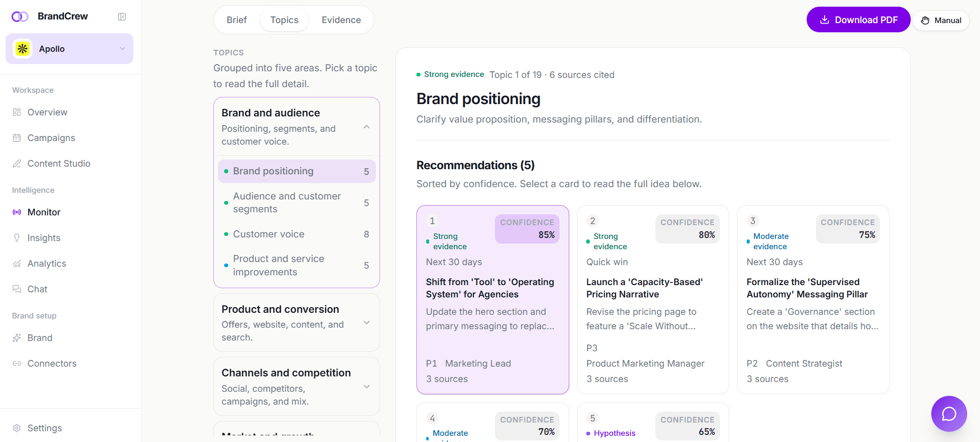980x442 pixels.
Task: Click the count 8 beside Customer voice
Action: pos(367,234)
